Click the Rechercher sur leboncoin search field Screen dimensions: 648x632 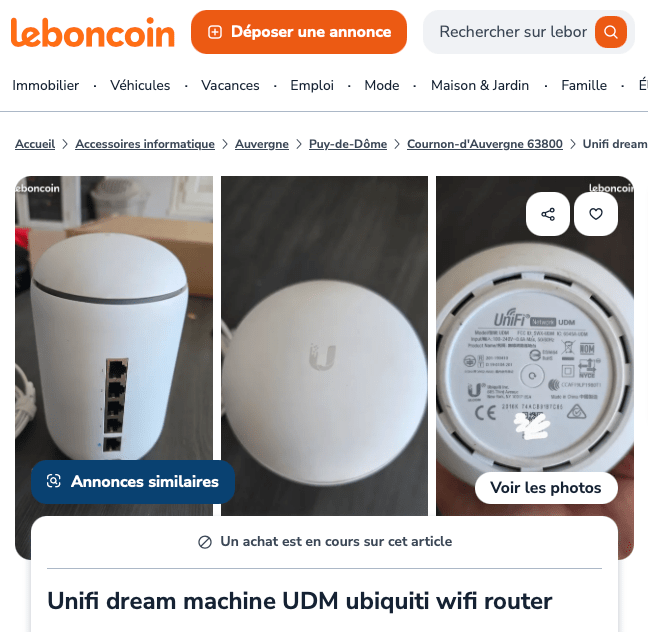point(512,32)
